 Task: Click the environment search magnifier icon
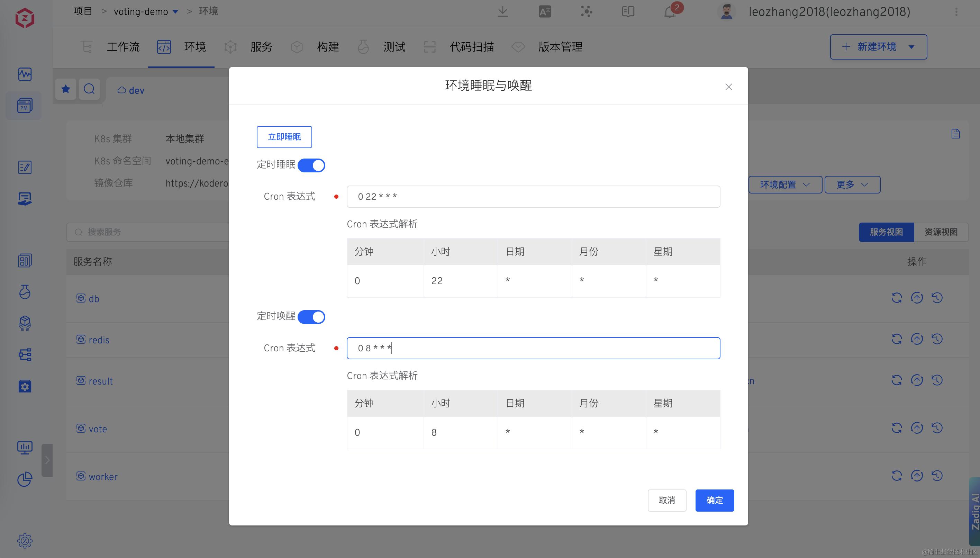click(x=89, y=89)
